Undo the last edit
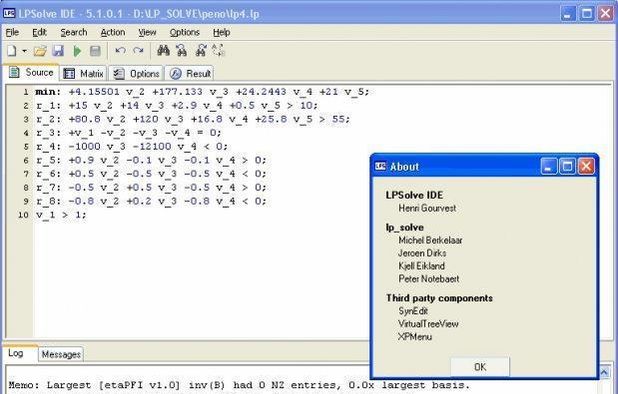This screenshot has height=394, width=618. [120, 51]
